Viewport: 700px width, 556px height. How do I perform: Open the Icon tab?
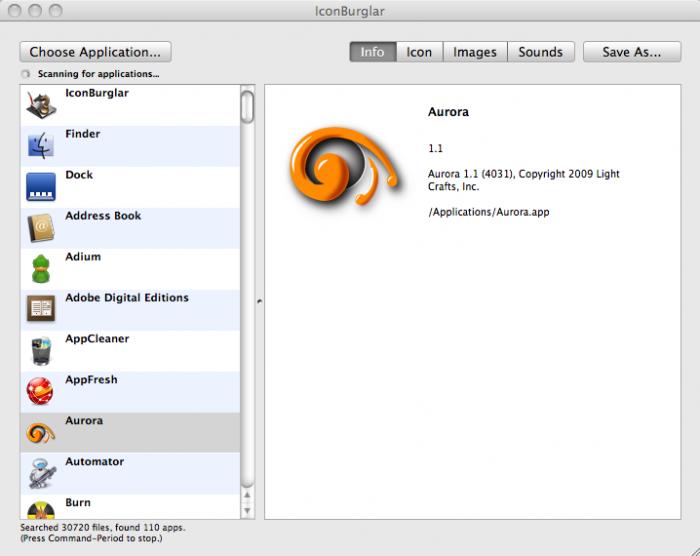pos(419,52)
